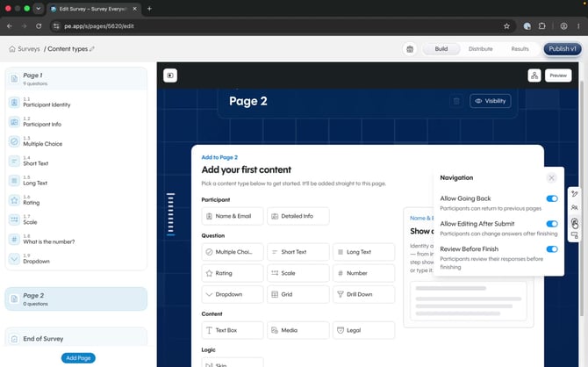Viewport: 588px width, 367px height.
Task: Click the trash icon on Page 2 header
Action: pos(456,101)
